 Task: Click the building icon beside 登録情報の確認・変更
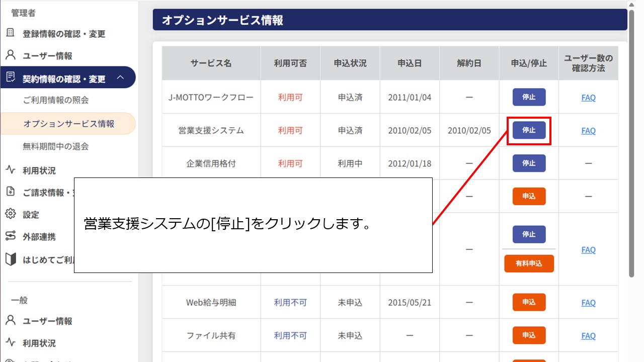[x=11, y=33]
